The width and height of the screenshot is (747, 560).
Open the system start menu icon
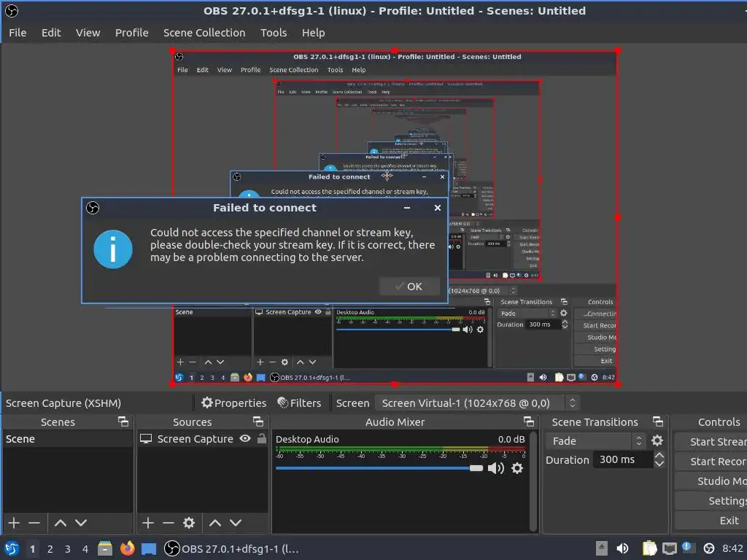click(x=12, y=548)
